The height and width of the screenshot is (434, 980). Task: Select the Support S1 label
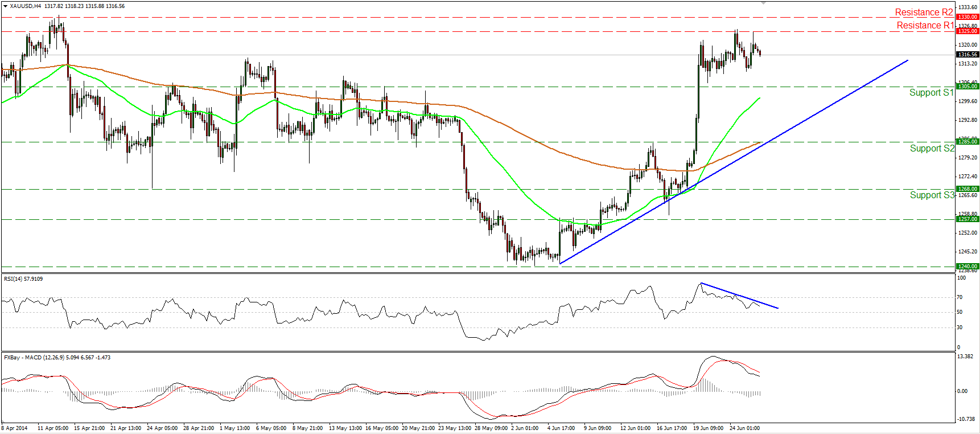click(x=931, y=92)
